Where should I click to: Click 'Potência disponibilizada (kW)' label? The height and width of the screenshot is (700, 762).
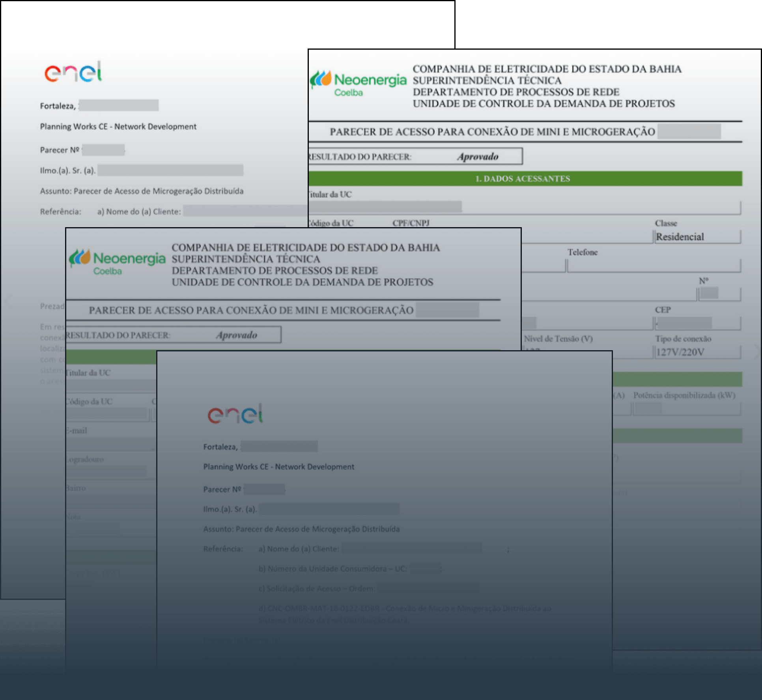(684, 395)
